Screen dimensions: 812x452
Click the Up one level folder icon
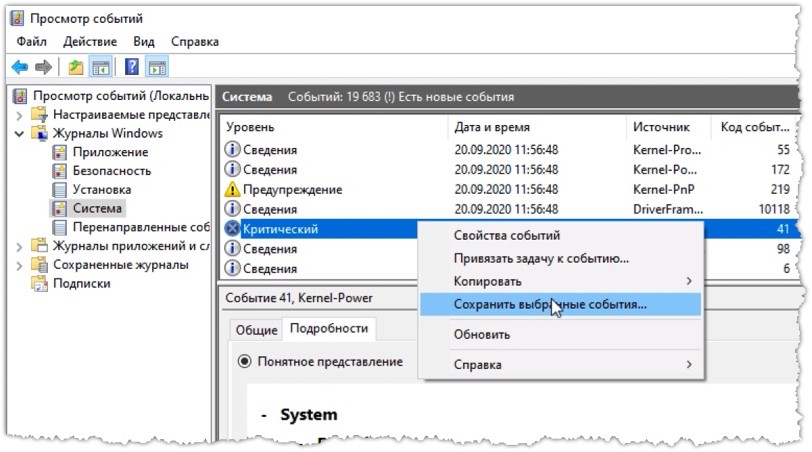[76, 67]
